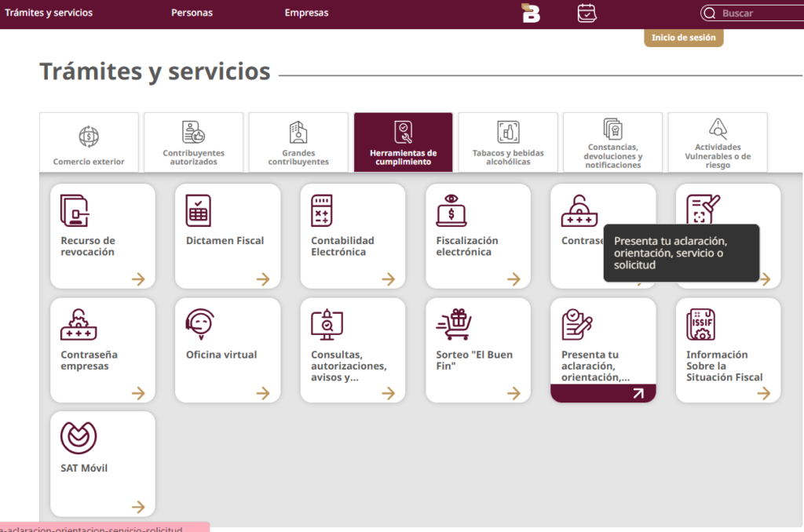This screenshot has height=532, width=804.
Task: Open Tabacos y bebidas alcohólicas tab
Action: click(x=508, y=143)
